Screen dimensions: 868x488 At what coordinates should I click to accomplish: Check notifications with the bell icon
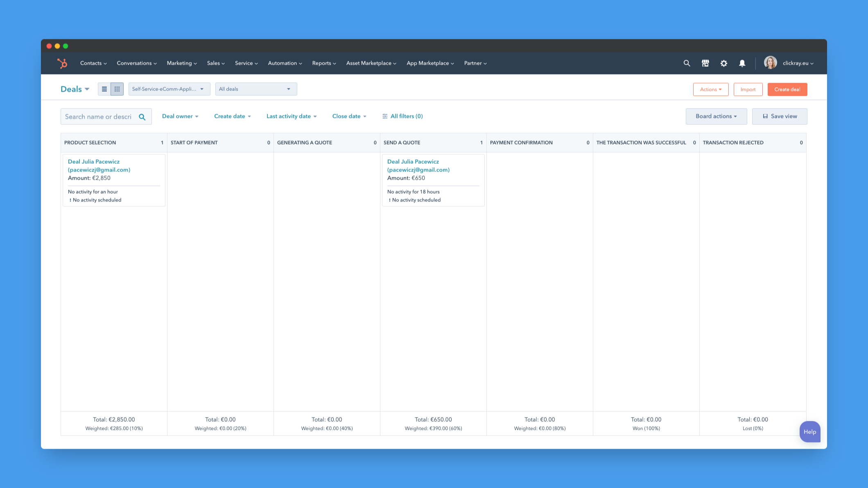(x=742, y=63)
